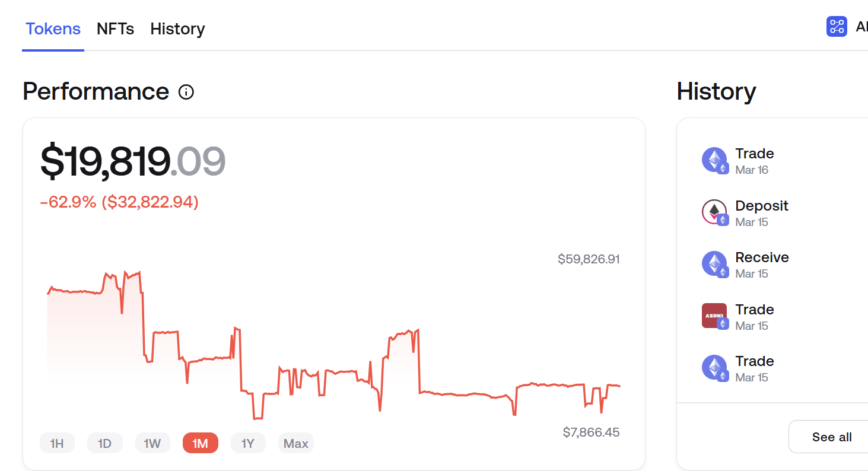Viewport: 868px width, 471px height.
Task: Click the Azuki icon in History
Action: 714,316
